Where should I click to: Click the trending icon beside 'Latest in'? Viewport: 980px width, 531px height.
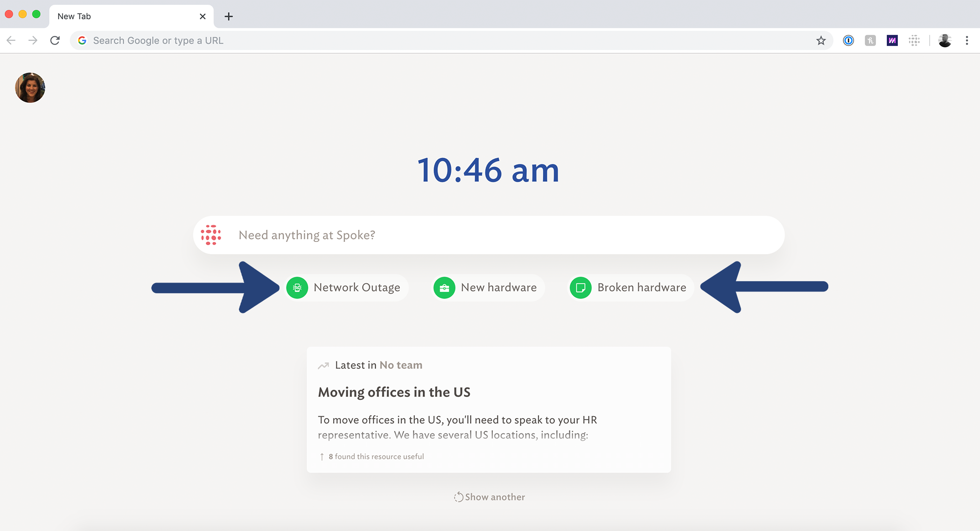pyautogui.click(x=323, y=365)
